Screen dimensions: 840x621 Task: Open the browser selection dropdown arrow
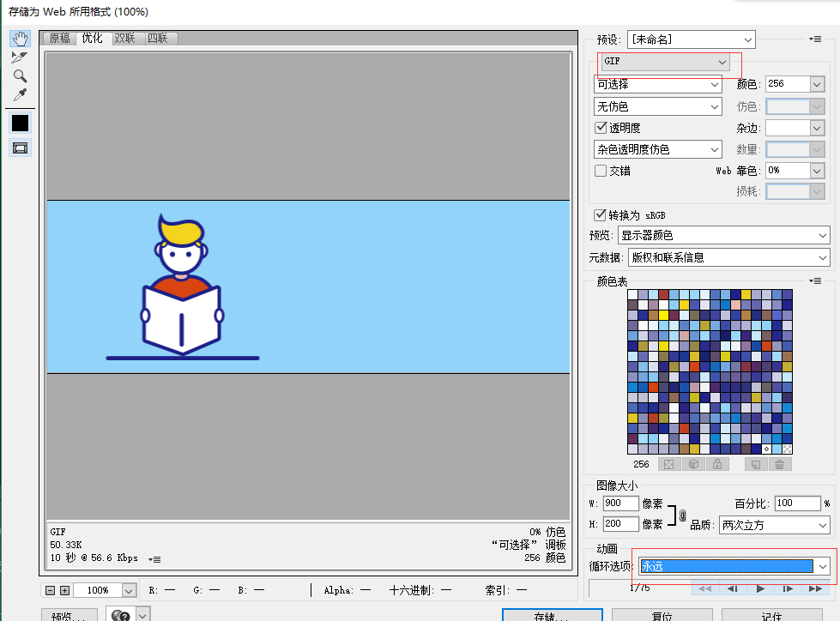(x=143, y=616)
